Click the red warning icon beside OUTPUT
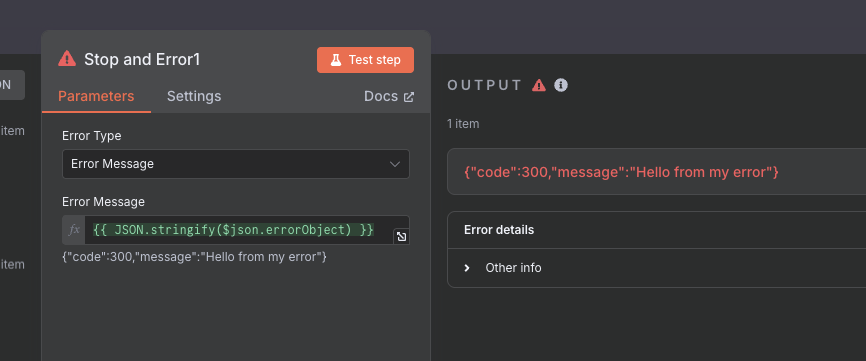Image resolution: width=866 pixels, height=361 pixels. coord(539,86)
